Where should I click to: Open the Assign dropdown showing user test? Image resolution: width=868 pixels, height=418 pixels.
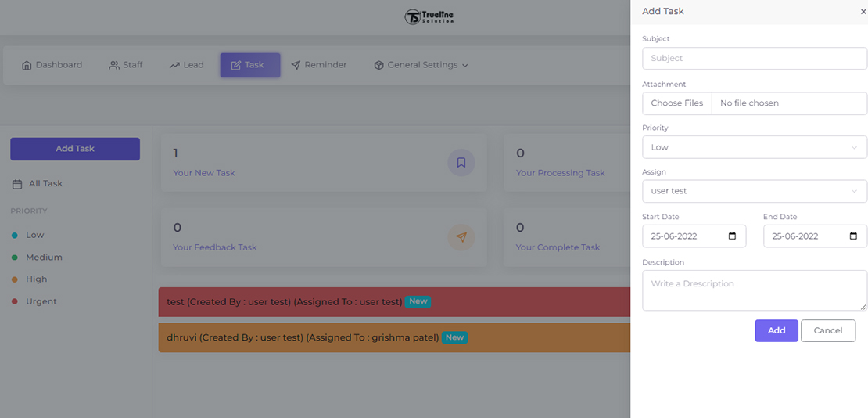755,191
